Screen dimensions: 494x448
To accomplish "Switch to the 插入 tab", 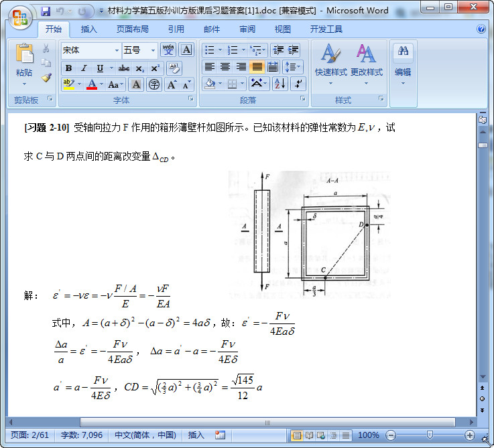I will tap(89, 29).
